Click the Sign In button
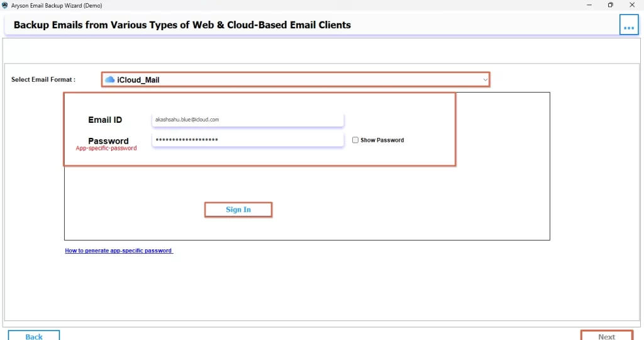 pos(238,210)
